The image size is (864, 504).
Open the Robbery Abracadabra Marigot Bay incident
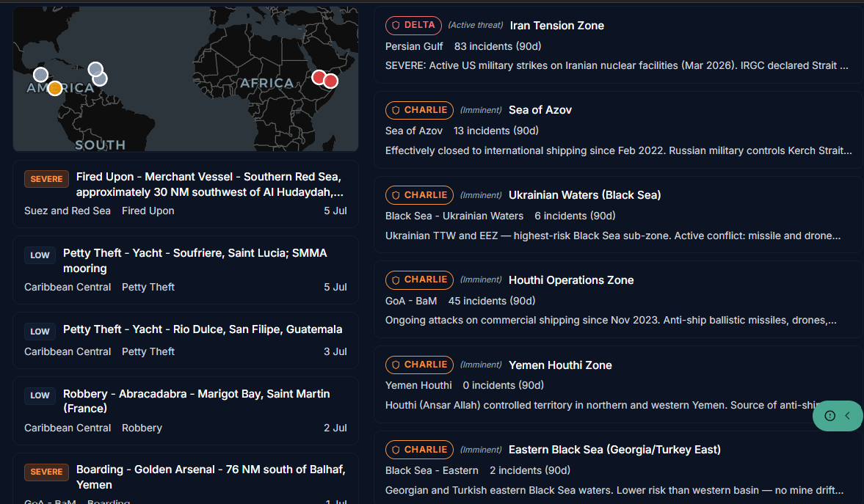pyautogui.click(x=186, y=411)
